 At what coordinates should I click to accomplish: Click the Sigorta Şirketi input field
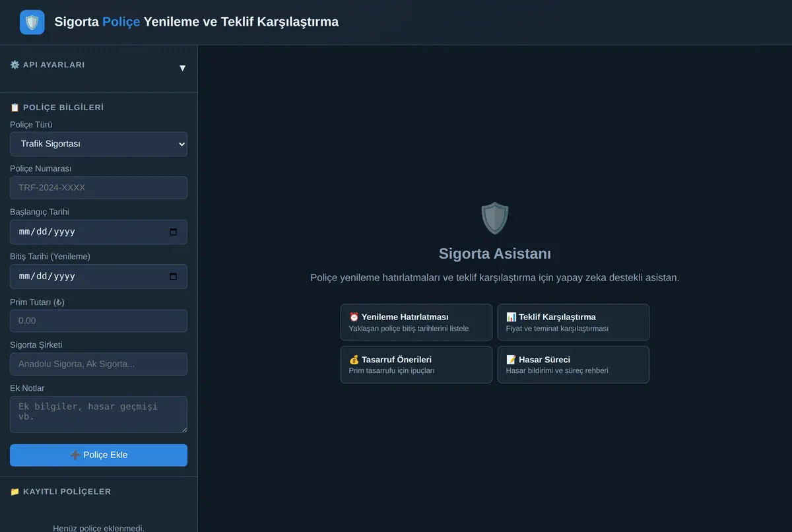tap(98, 364)
